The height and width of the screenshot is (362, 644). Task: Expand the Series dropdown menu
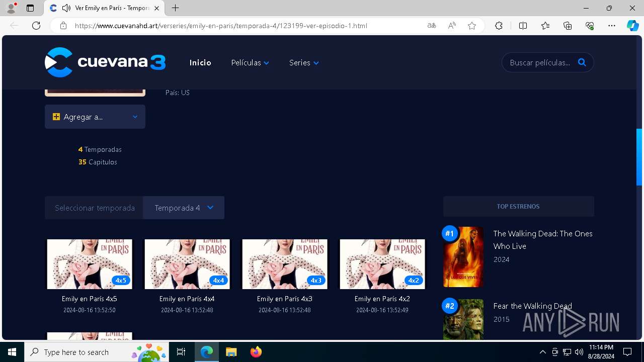(x=304, y=62)
